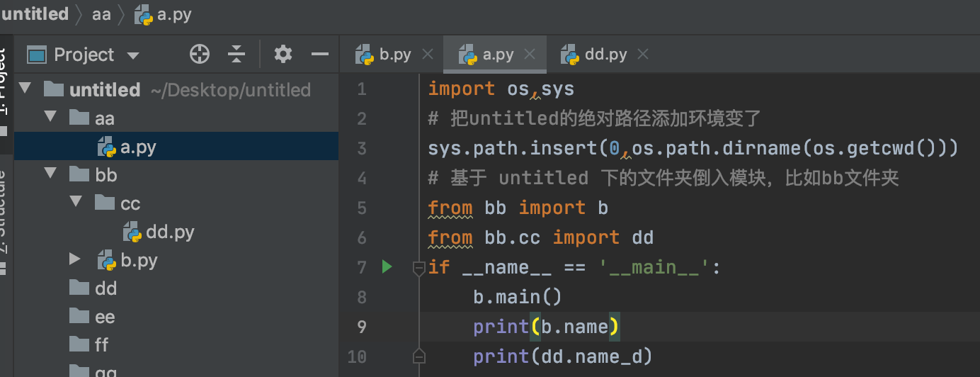The image size is (980, 377).
Task: Click the 'from bb.cc import dd' line
Action: 541,237
